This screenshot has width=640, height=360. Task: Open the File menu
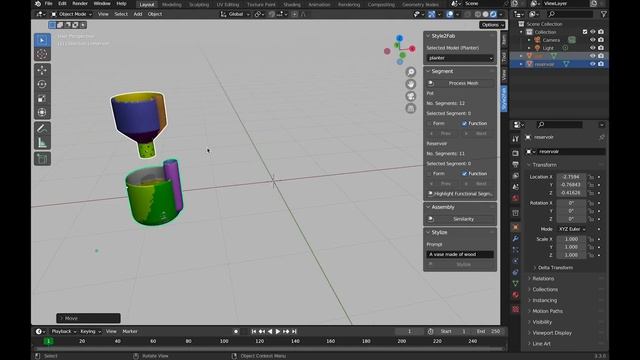click(x=49, y=4)
